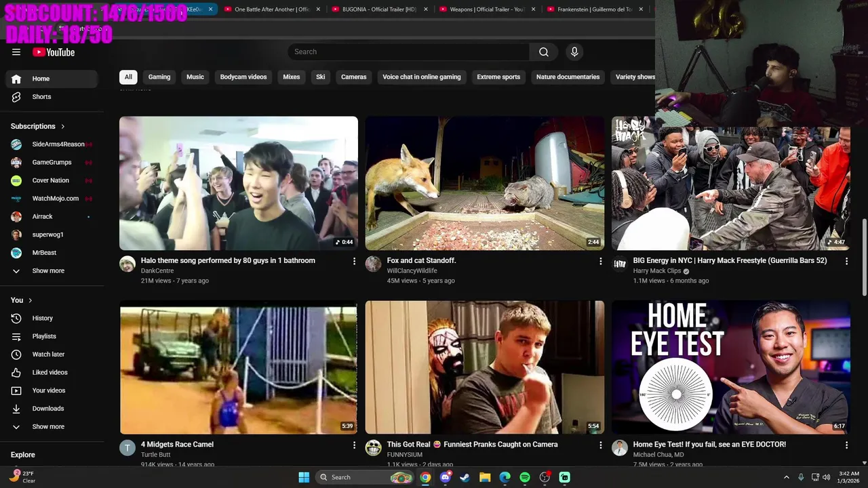The height and width of the screenshot is (488, 868).
Task: Open Cover Nation subscription channel
Action: pos(52,180)
